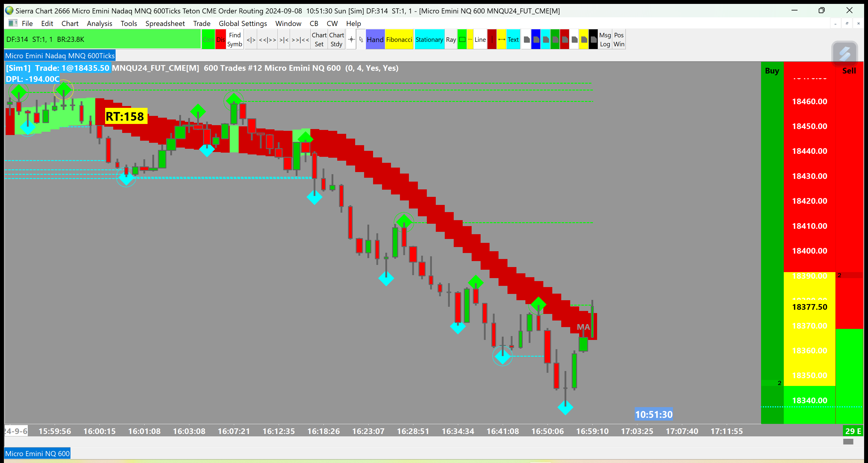
Task: Click the yellow Arrow drawing tool
Action: point(470,40)
